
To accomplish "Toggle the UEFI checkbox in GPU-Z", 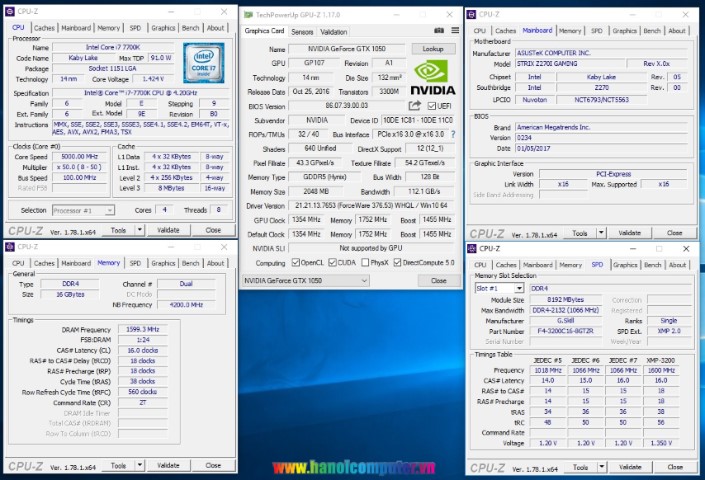I will pos(432,106).
